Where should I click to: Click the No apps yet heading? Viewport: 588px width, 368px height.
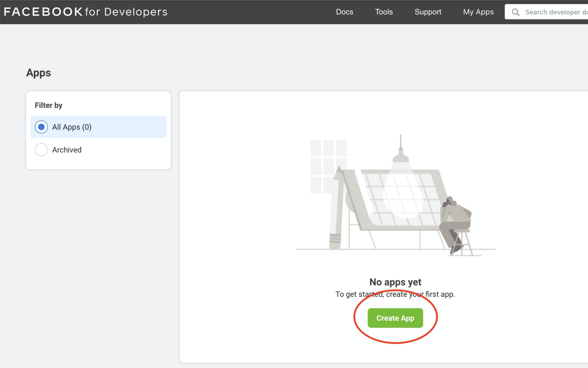[x=395, y=282]
